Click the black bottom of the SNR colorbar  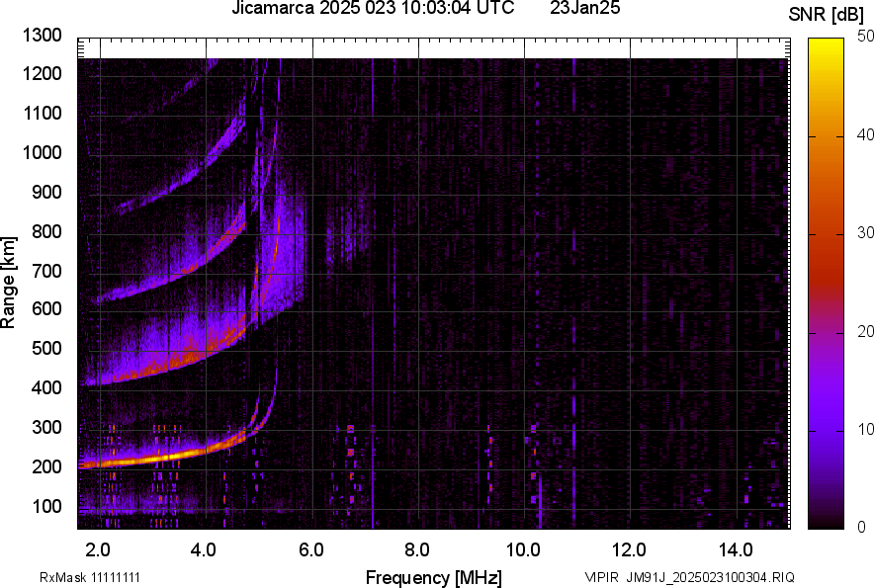tap(827, 524)
